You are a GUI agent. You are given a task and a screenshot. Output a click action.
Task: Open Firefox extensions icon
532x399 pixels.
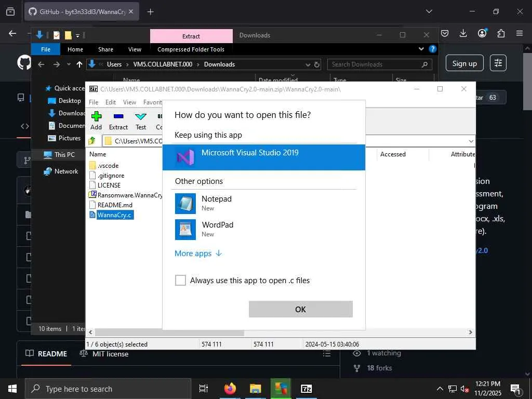pyautogui.click(x=501, y=33)
